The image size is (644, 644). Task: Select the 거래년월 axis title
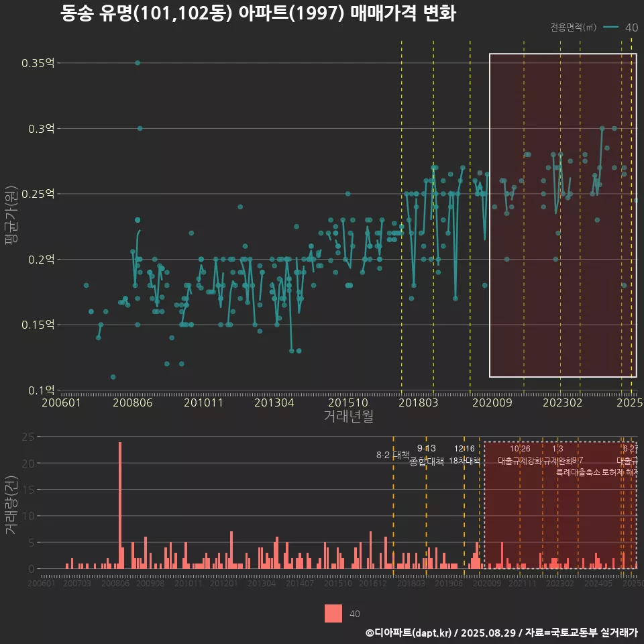(349, 416)
